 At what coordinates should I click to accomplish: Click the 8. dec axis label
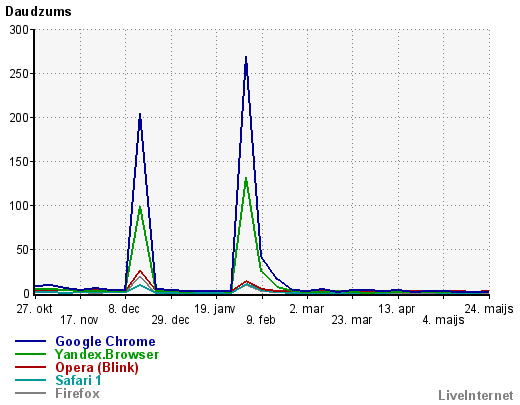click(124, 309)
